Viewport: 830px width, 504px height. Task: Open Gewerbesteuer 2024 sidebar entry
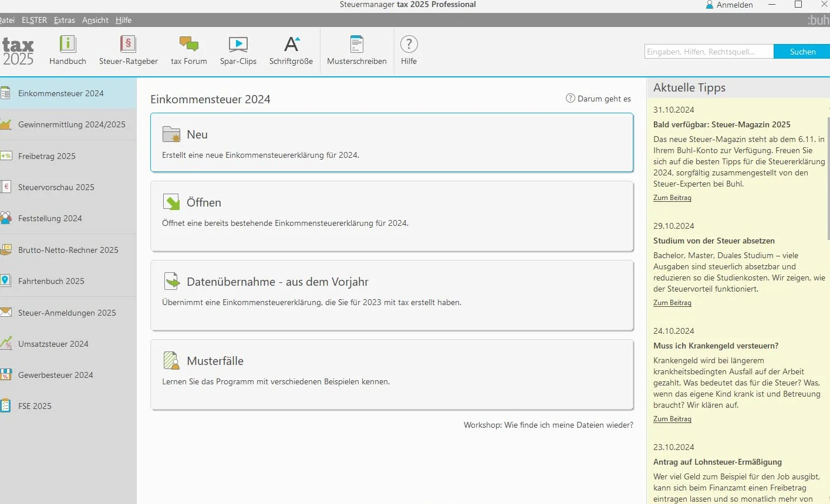tap(68, 375)
